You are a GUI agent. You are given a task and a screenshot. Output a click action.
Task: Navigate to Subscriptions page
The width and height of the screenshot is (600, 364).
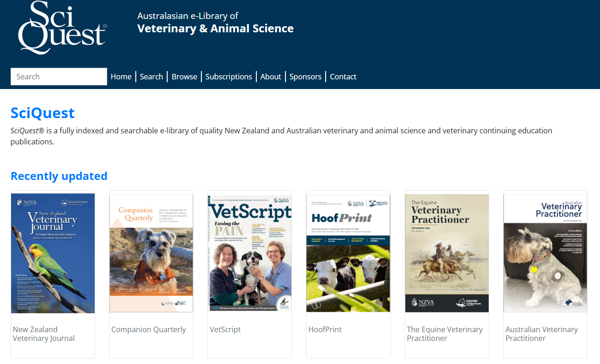point(229,77)
